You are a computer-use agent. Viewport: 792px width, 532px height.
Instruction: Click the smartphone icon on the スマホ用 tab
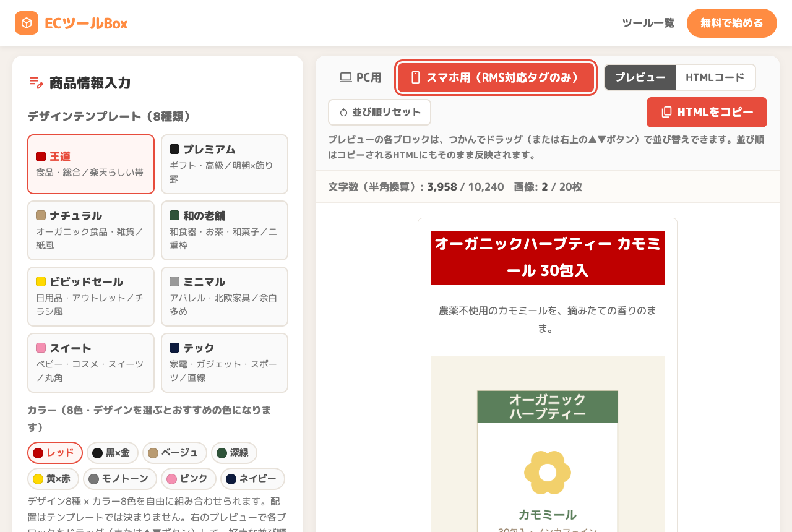(416, 77)
